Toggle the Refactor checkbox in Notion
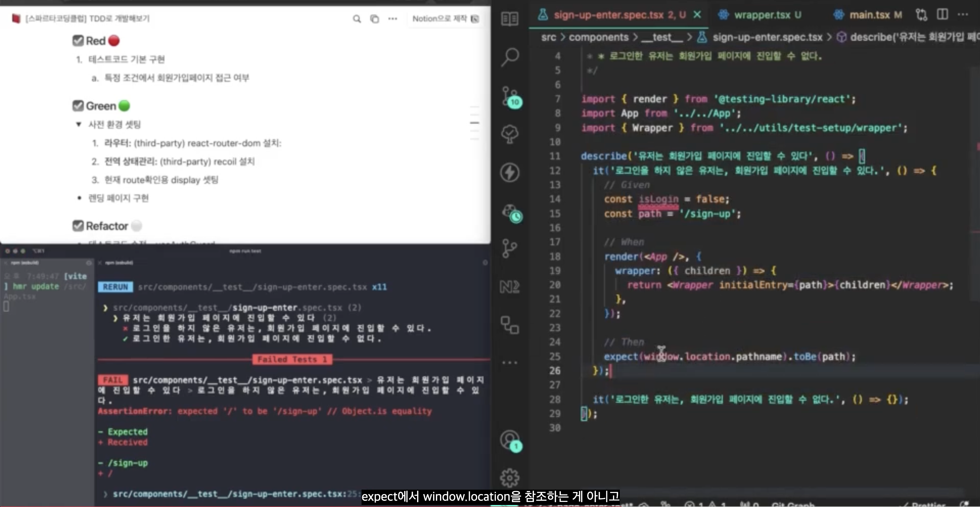The height and width of the screenshot is (507, 980). 78,226
